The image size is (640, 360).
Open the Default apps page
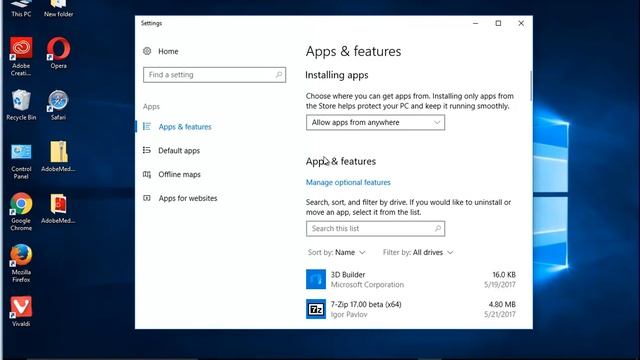pos(179,151)
